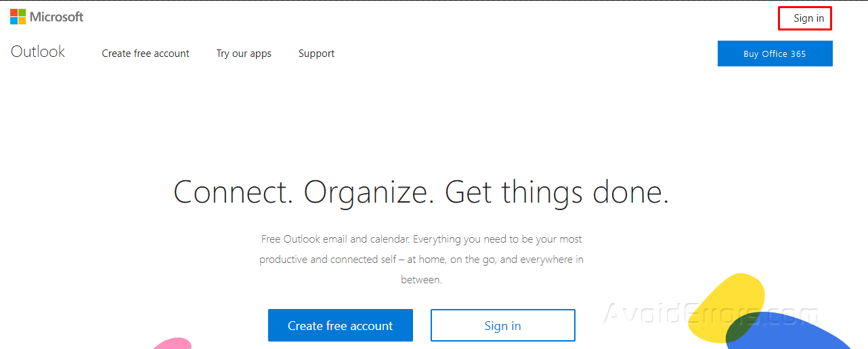This screenshot has height=349, width=868.
Task: Click the yellow decorative blob shape
Action: pyautogui.click(x=726, y=304)
